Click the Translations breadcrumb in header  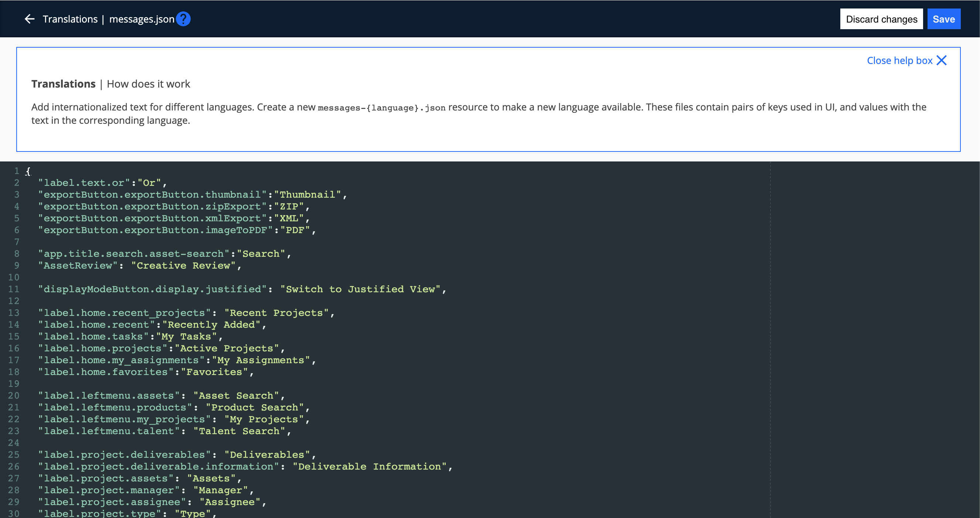(x=70, y=19)
